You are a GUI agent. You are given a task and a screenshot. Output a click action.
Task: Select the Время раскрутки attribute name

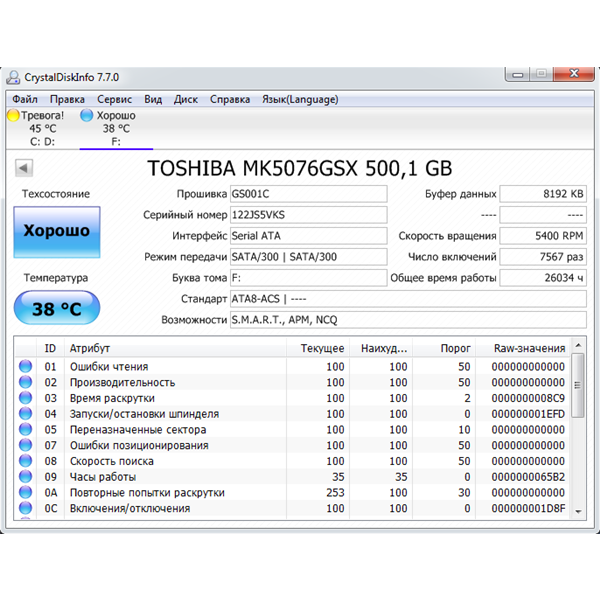(x=112, y=398)
